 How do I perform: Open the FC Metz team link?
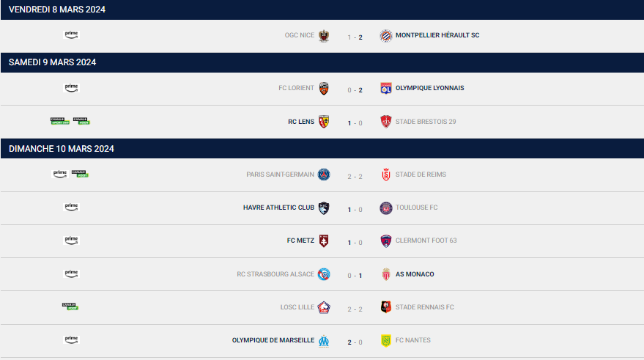(300, 240)
